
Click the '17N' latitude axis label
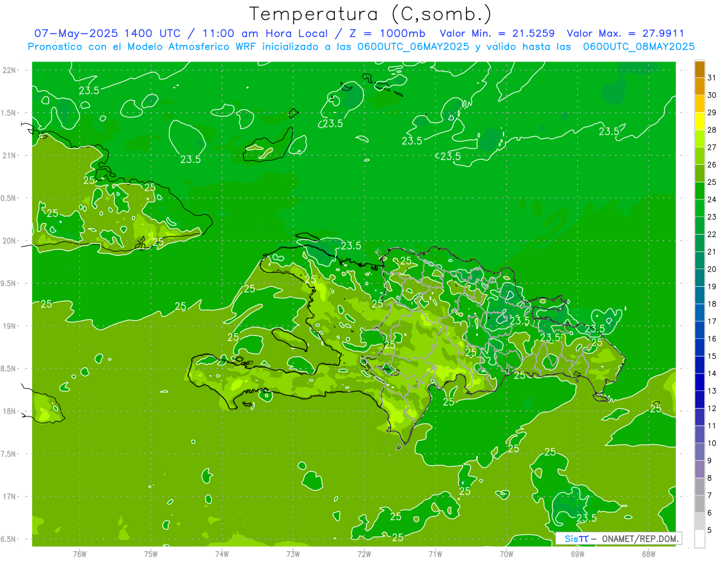(x=9, y=497)
